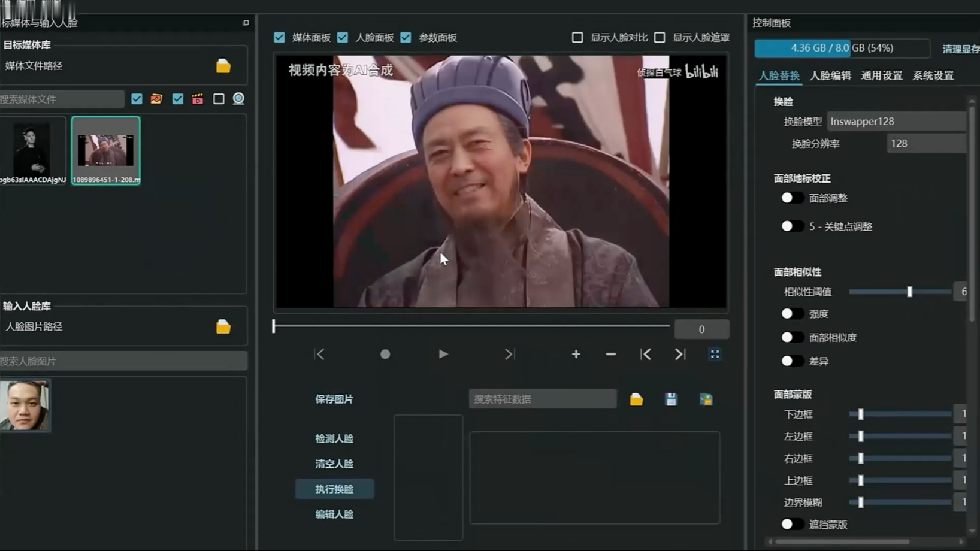The image size is (980, 551).
Task: Enable the 面部调整 toggle
Action: (x=792, y=198)
